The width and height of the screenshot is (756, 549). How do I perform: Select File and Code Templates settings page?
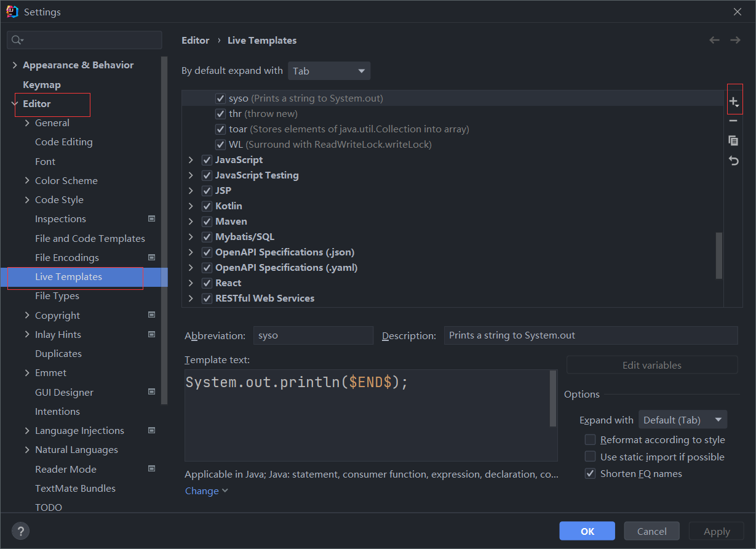pyautogui.click(x=90, y=238)
